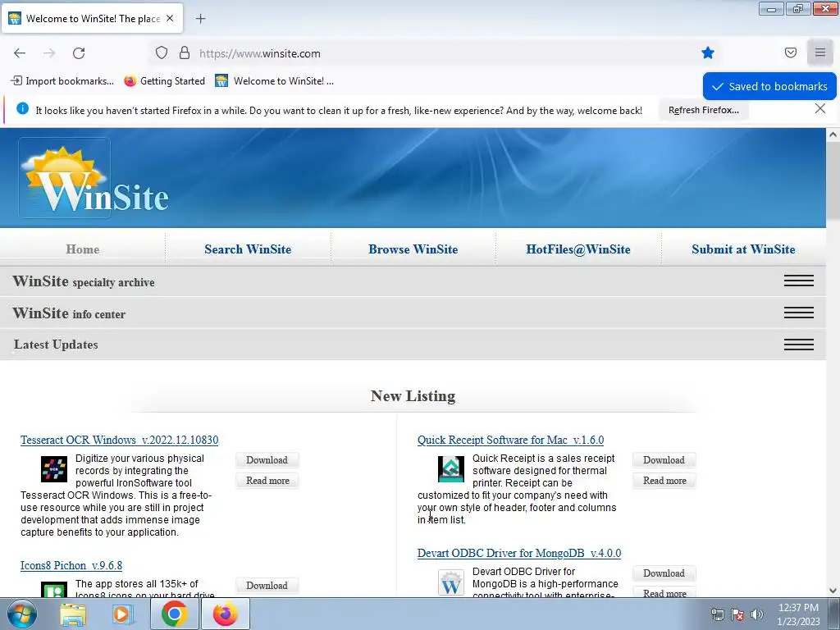
Task: Click the Devart ODBC Driver icon
Action: coord(451,583)
